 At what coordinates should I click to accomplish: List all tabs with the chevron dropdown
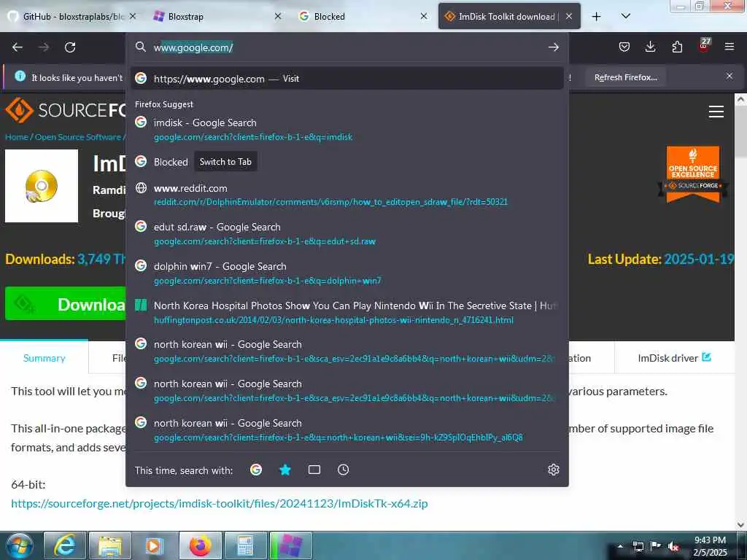point(626,16)
